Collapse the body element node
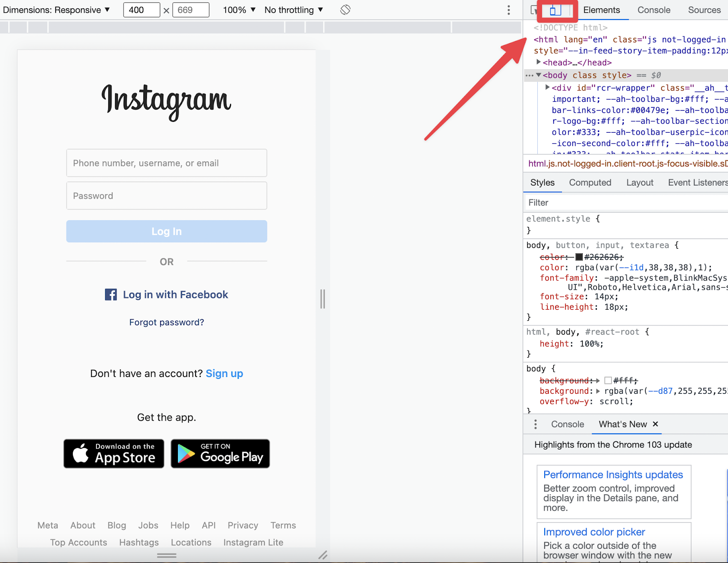The width and height of the screenshot is (728, 563). tap(539, 75)
